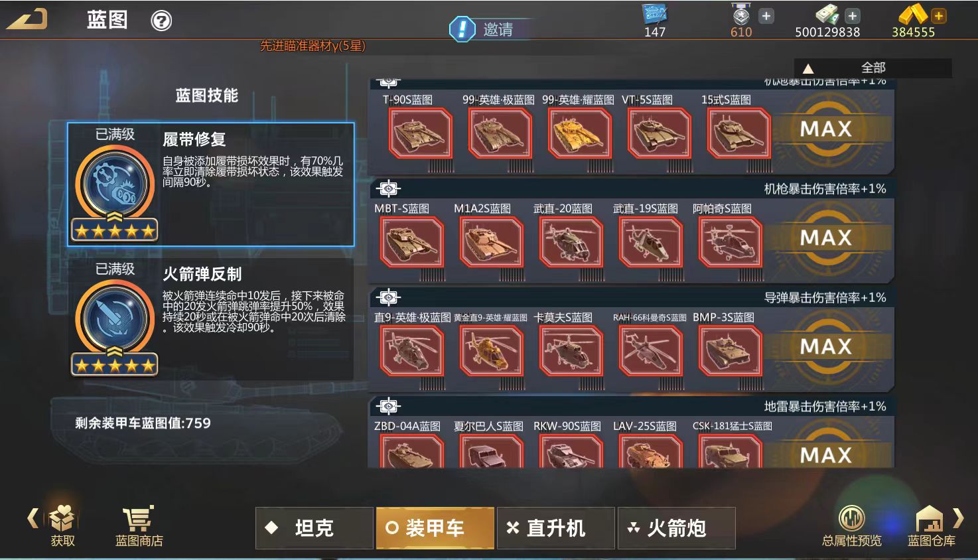Open 总属性预览 overview icon
Screen dimensions: 978x560
[852, 518]
